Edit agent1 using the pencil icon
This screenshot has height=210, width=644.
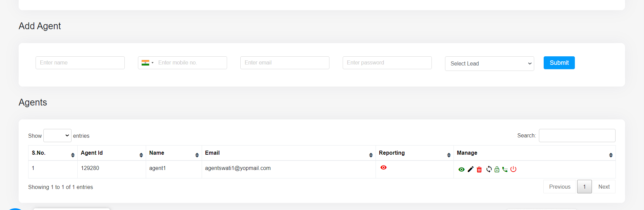pos(470,169)
